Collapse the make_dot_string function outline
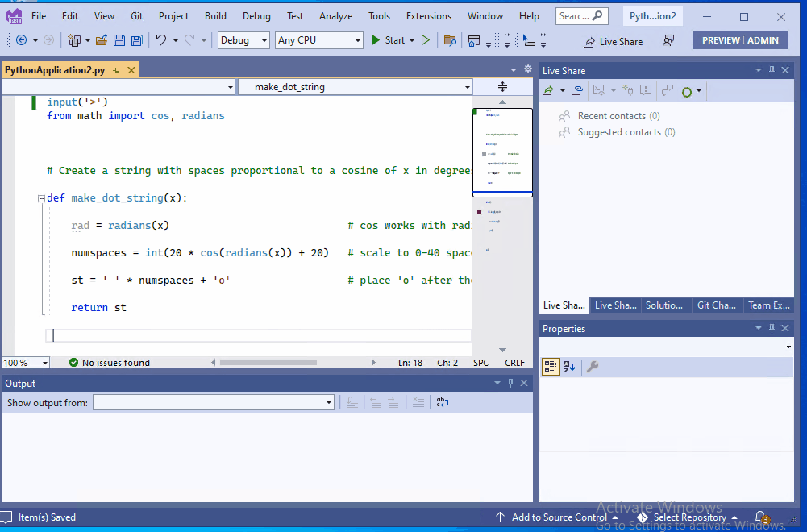The image size is (807, 532). (x=41, y=198)
